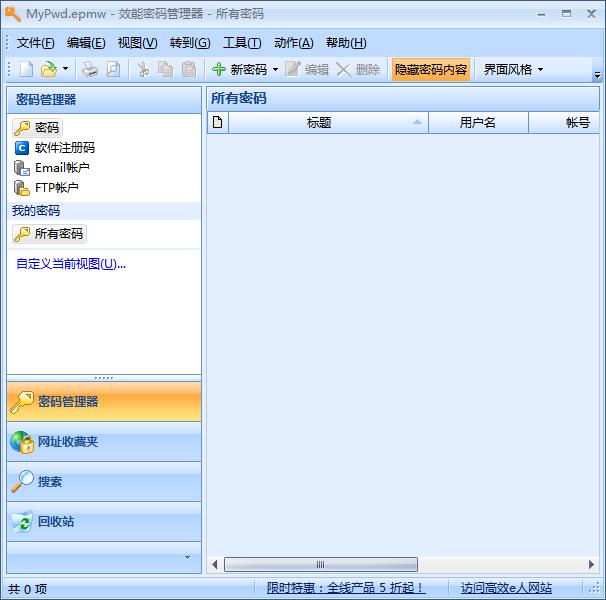Open the dropdown arrow beside open folder icon
Viewport: 606px width, 600px height.
click(x=65, y=69)
